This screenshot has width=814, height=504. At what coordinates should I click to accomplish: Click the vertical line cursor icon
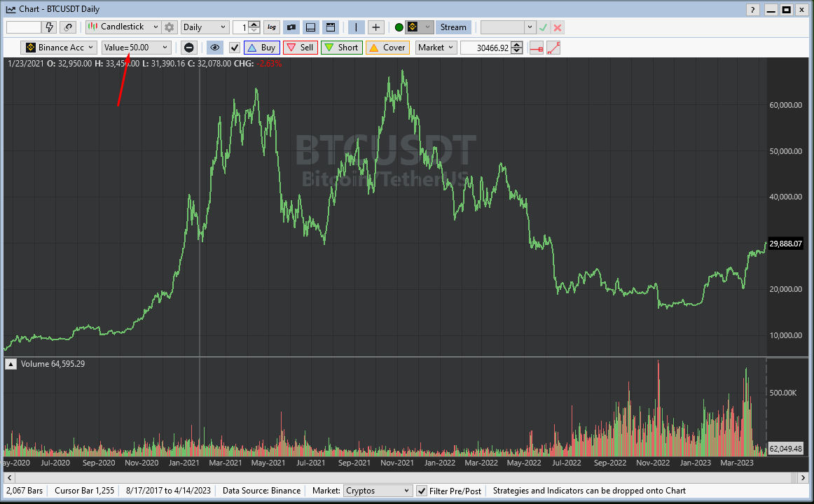(x=357, y=27)
